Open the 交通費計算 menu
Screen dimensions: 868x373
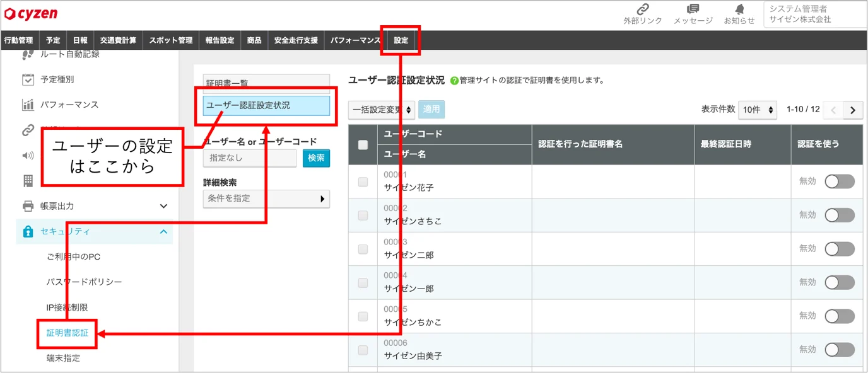[x=118, y=40]
